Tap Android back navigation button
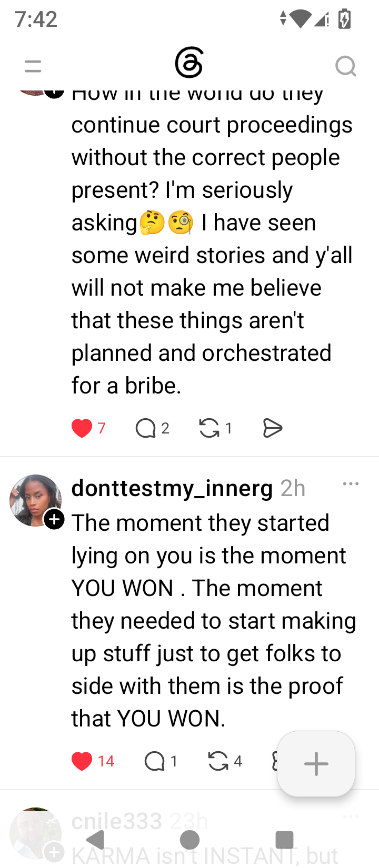 tap(95, 840)
